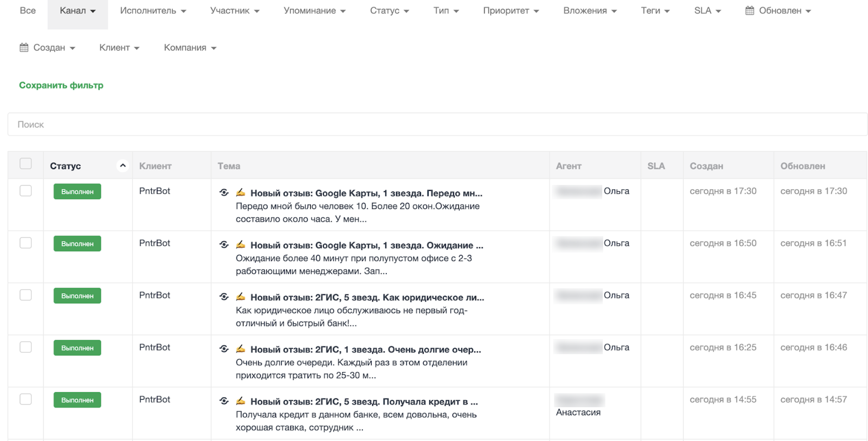Click Выполнен status badge for 17:30 ticket
Image resolution: width=868 pixels, height=441 pixels.
tap(77, 191)
